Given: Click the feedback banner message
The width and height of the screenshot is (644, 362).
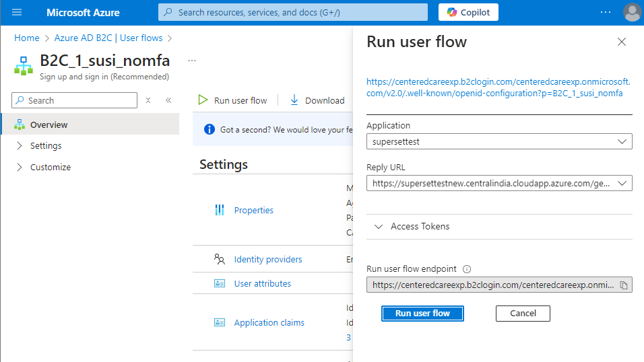Looking at the screenshot, I should [286, 130].
